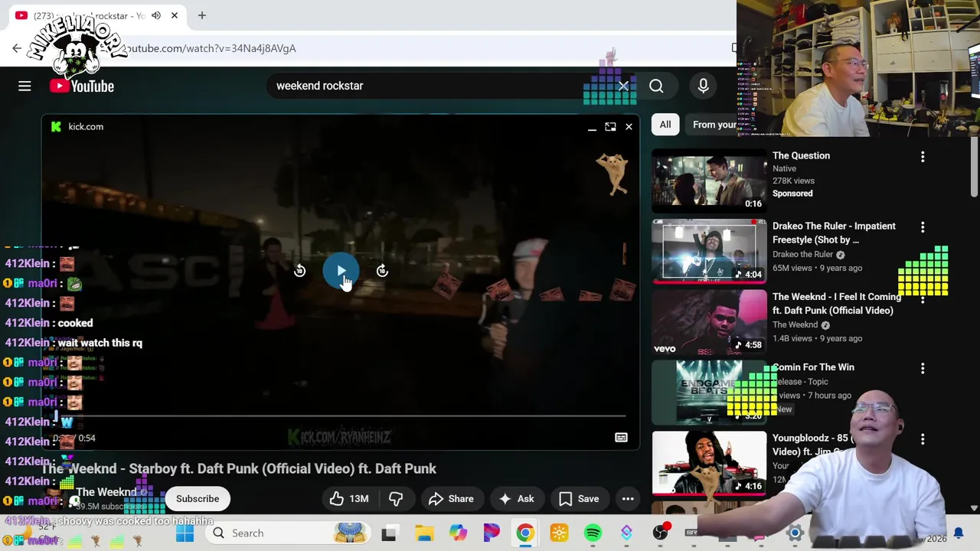Click the search magnifier button
The image size is (980, 551).
[x=656, y=86]
